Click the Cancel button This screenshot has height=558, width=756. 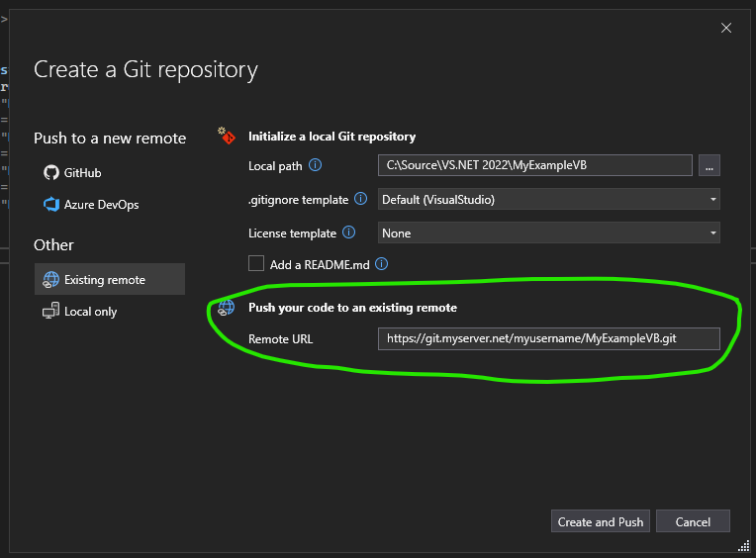click(693, 521)
